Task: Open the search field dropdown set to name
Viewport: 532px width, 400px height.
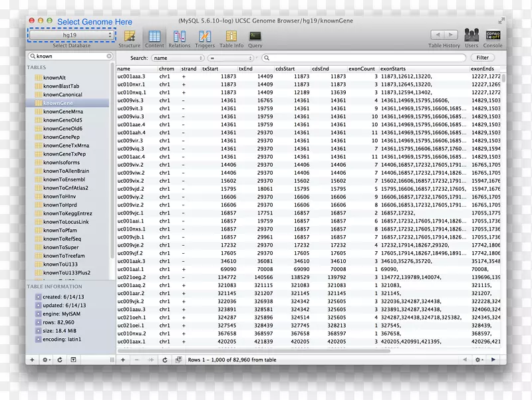Action: (x=178, y=58)
